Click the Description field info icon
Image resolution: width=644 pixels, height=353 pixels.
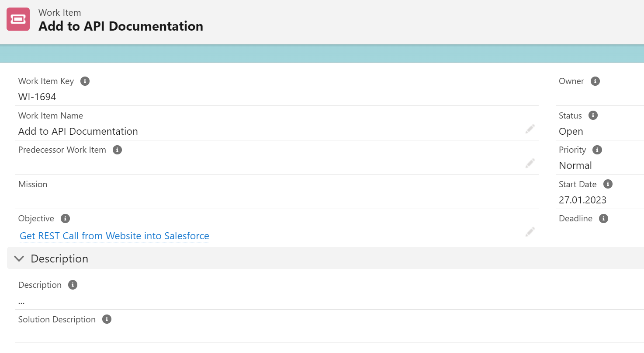tap(73, 285)
